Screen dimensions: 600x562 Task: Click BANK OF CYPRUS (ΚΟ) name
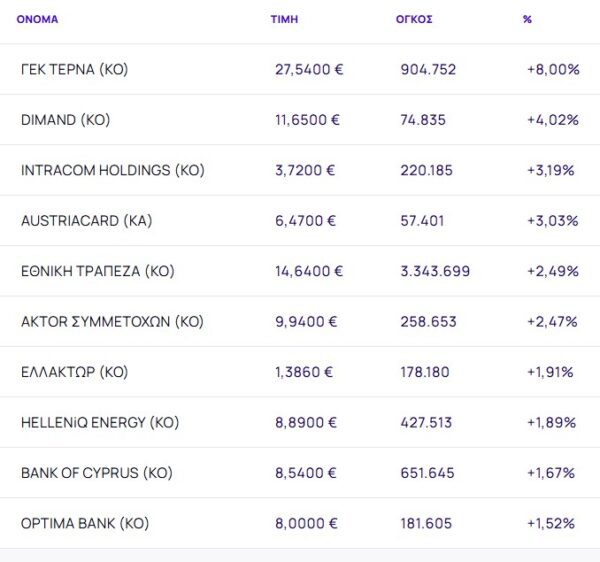96,472
